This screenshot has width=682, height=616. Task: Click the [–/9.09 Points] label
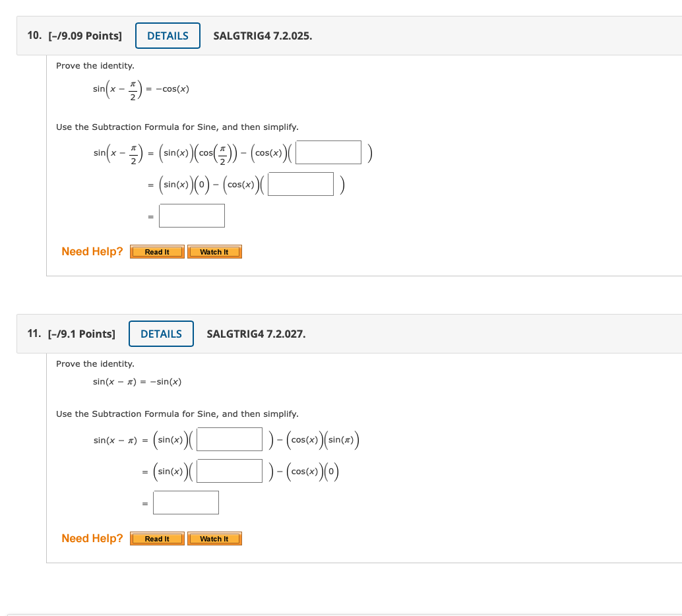coord(85,36)
